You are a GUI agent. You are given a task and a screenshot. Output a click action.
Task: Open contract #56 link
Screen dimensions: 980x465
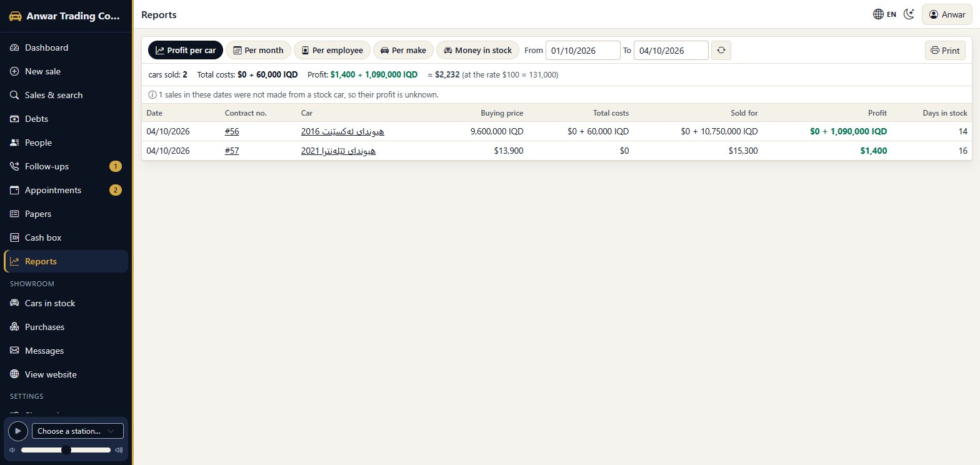click(232, 131)
